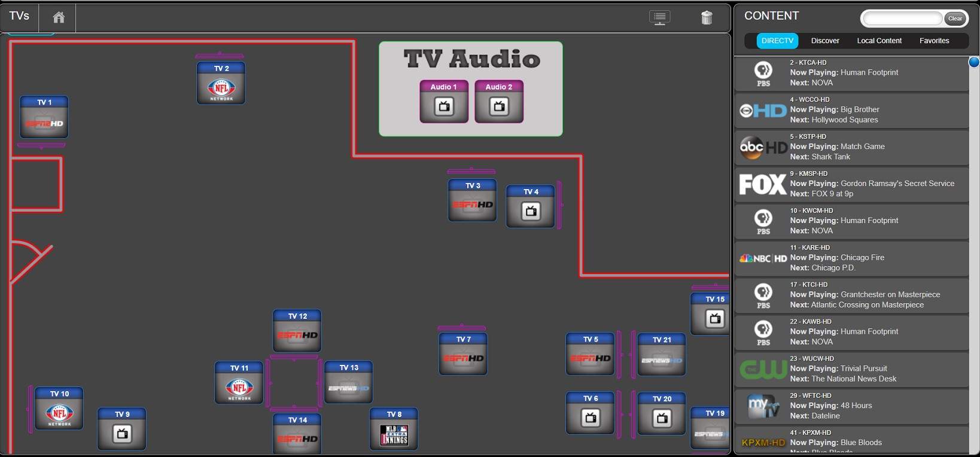
Task: Select the TV 5 tile
Action: click(x=590, y=354)
